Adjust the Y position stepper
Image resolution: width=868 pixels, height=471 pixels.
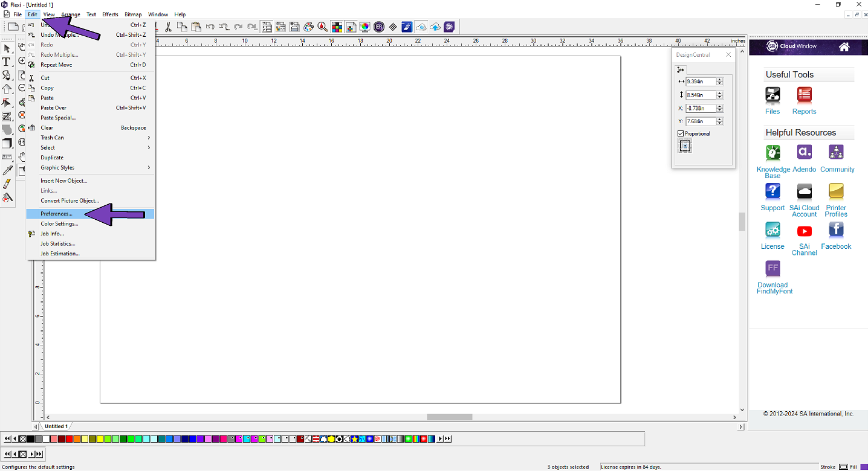(719, 121)
